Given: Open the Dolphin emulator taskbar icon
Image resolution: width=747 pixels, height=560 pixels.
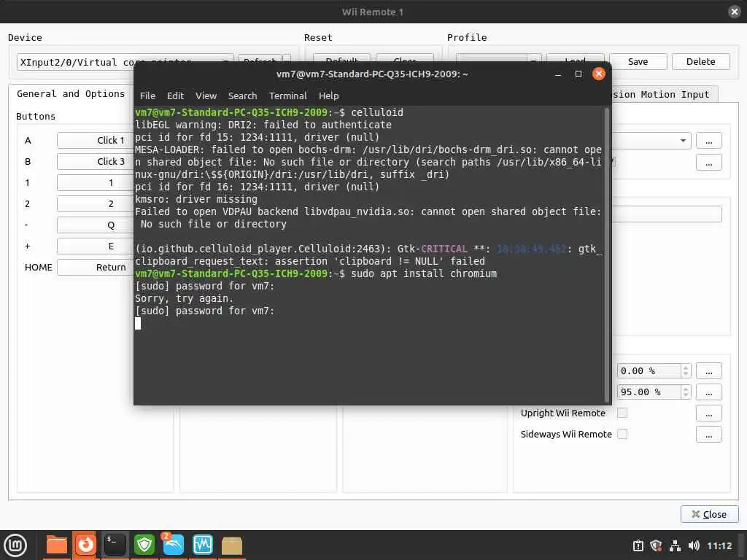Looking at the screenshot, I should [x=173, y=545].
